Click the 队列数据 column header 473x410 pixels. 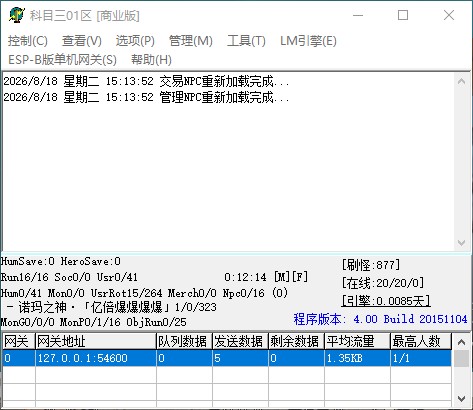pos(184,341)
